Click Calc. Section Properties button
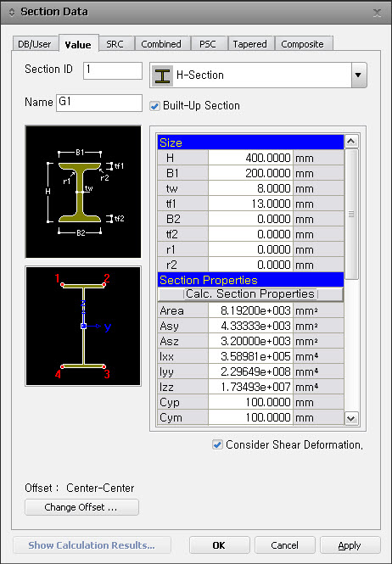This screenshot has height=564, width=392. tap(250, 294)
